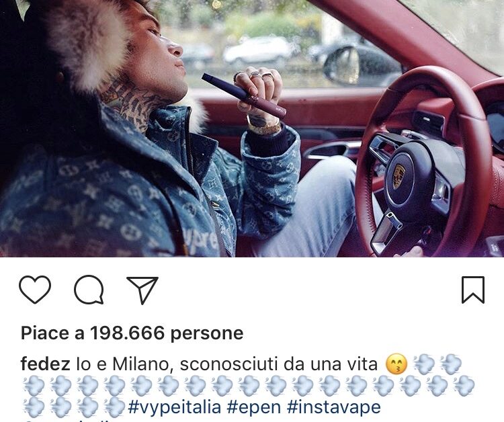
Task: Click the gold watch on the wrist
Action: 264,128
